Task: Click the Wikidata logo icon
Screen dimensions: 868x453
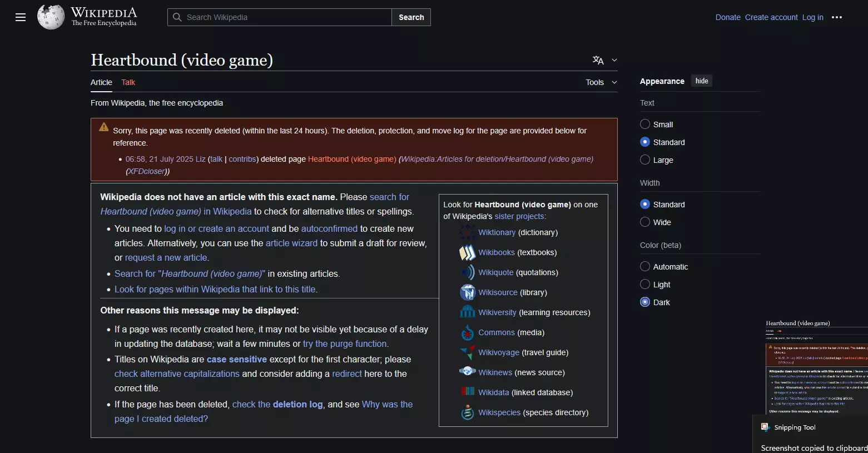Action: 468,392
